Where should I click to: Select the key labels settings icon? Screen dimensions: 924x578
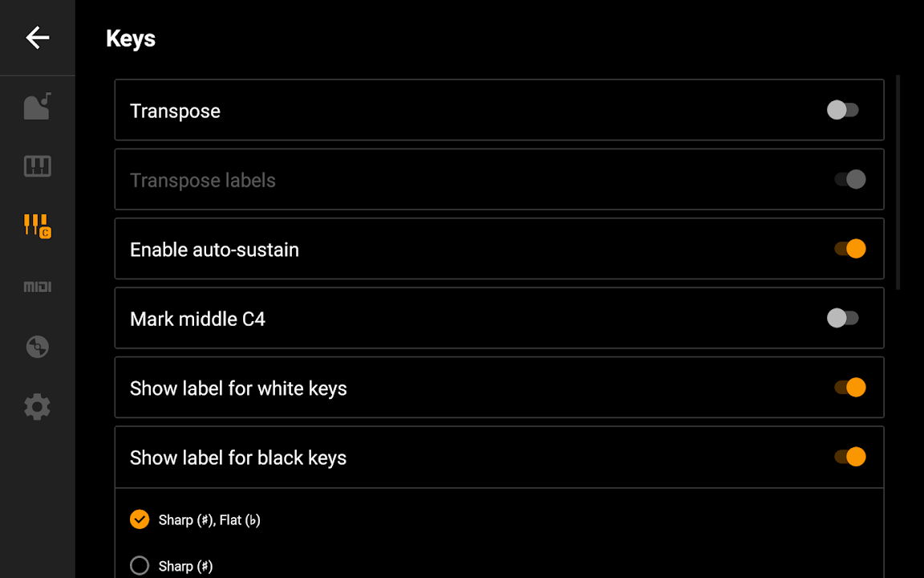(x=38, y=226)
